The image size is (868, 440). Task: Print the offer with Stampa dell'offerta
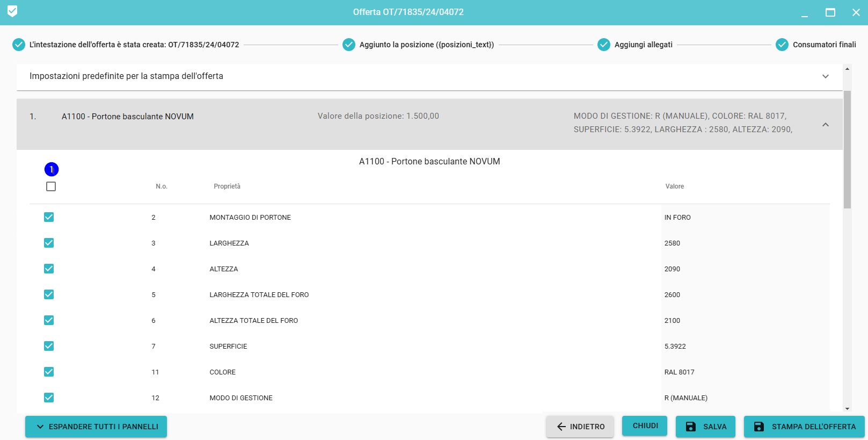tap(804, 427)
